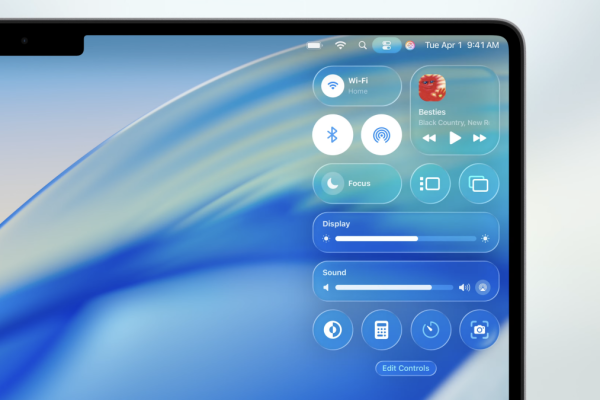Open Focus mode options

357,184
